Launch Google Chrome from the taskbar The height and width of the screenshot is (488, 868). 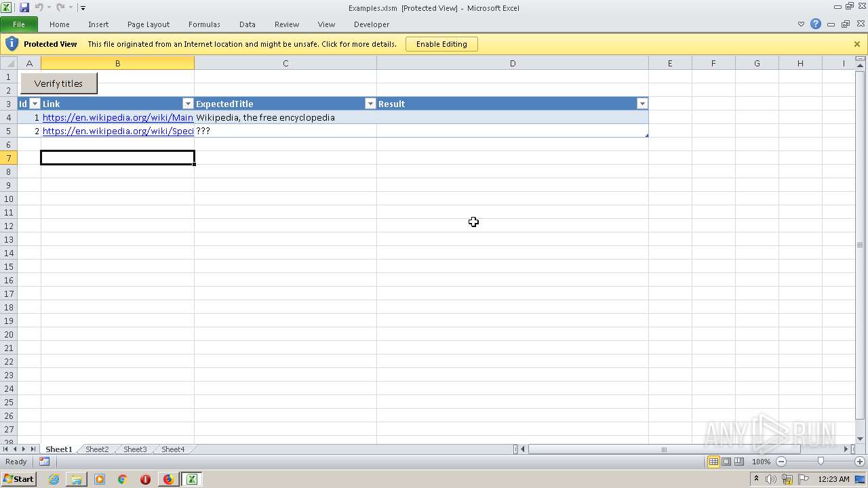tap(123, 479)
